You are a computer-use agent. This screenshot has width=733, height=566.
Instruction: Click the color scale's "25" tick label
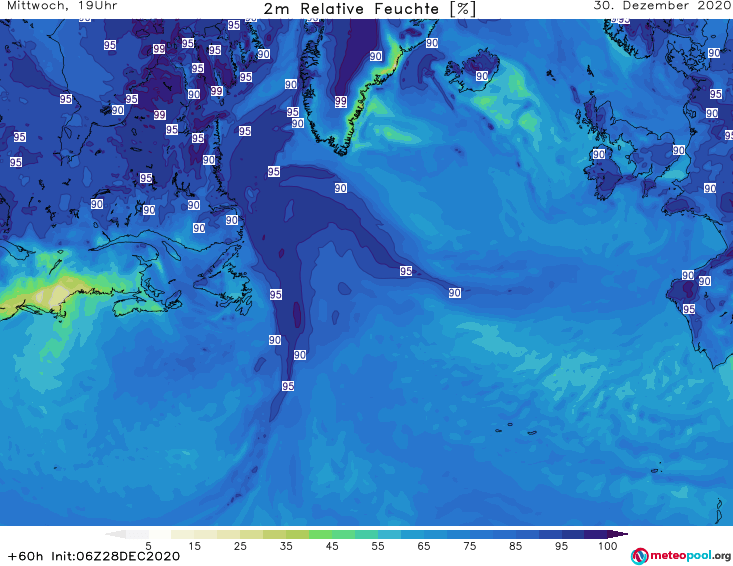coord(240,546)
